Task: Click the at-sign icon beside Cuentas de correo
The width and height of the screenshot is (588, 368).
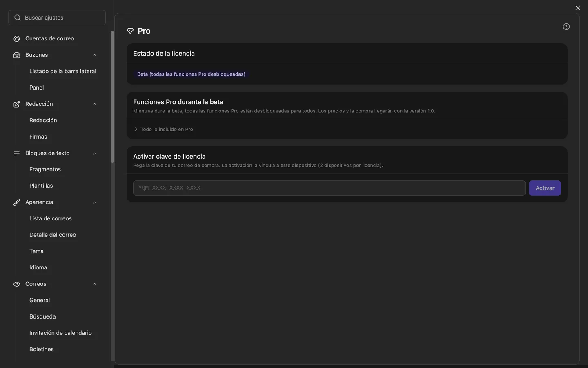Action: (17, 39)
